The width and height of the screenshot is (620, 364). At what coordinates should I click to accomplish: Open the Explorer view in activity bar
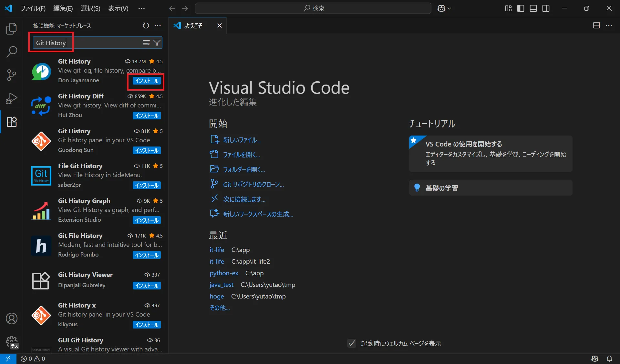(x=12, y=29)
